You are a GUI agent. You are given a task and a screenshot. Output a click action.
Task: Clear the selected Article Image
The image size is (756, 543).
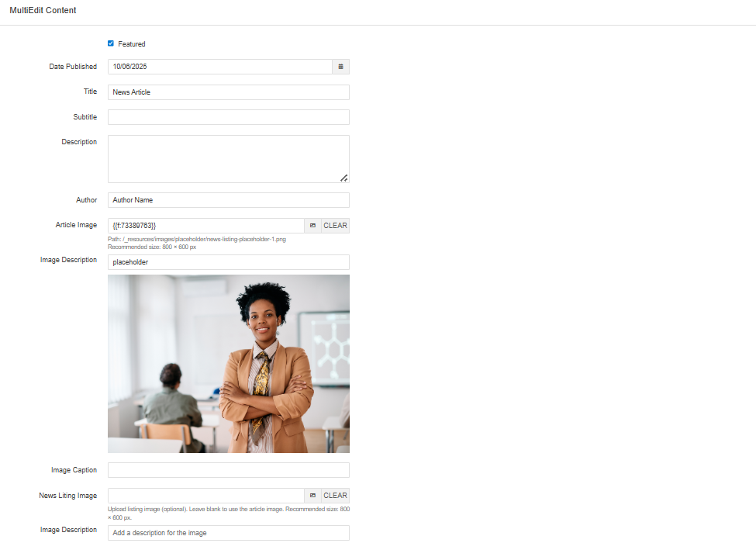(334, 225)
